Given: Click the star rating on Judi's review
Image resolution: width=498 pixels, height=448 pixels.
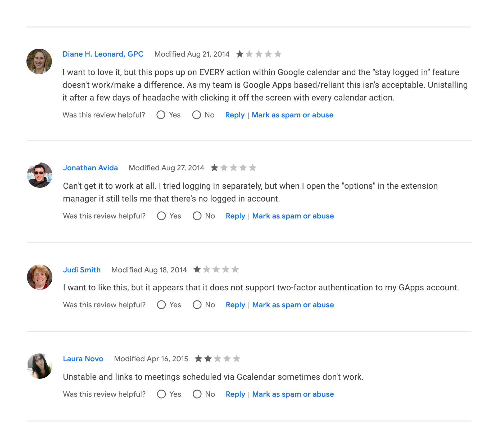Looking at the screenshot, I should [x=216, y=269].
